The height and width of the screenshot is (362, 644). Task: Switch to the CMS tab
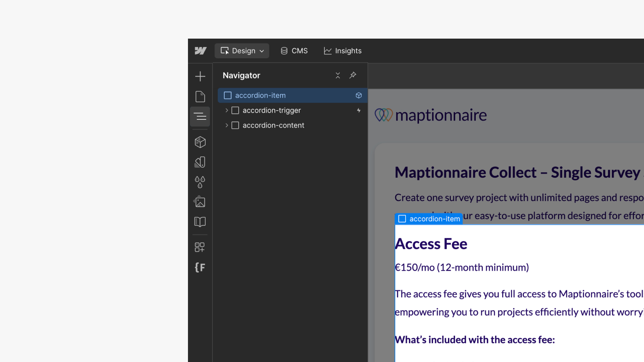pyautogui.click(x=294, y=51)
